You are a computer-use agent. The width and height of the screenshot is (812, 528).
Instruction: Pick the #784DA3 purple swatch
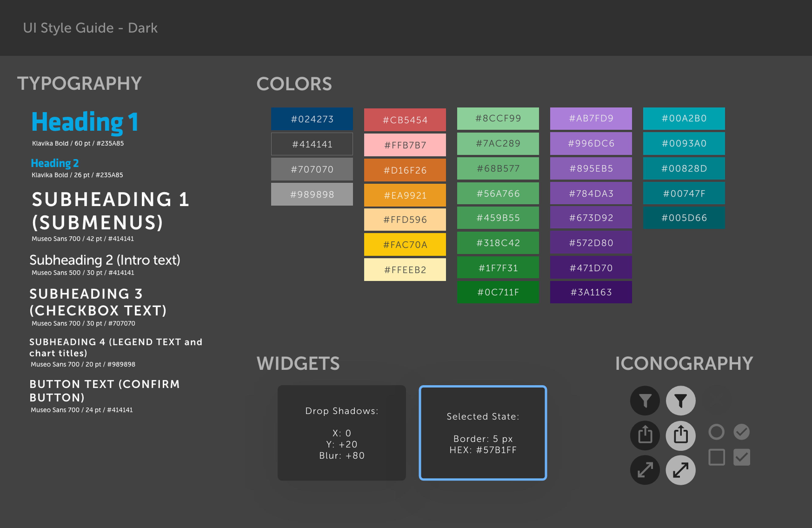[591, 193]
